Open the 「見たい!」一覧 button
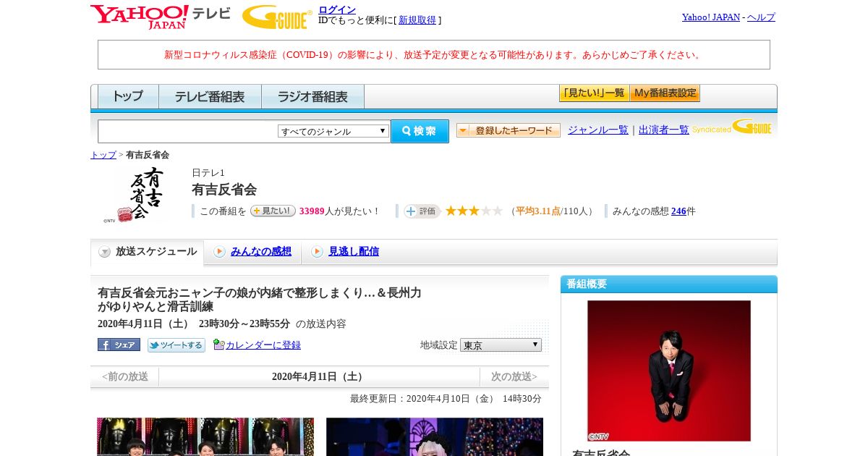 click(594, 93)
